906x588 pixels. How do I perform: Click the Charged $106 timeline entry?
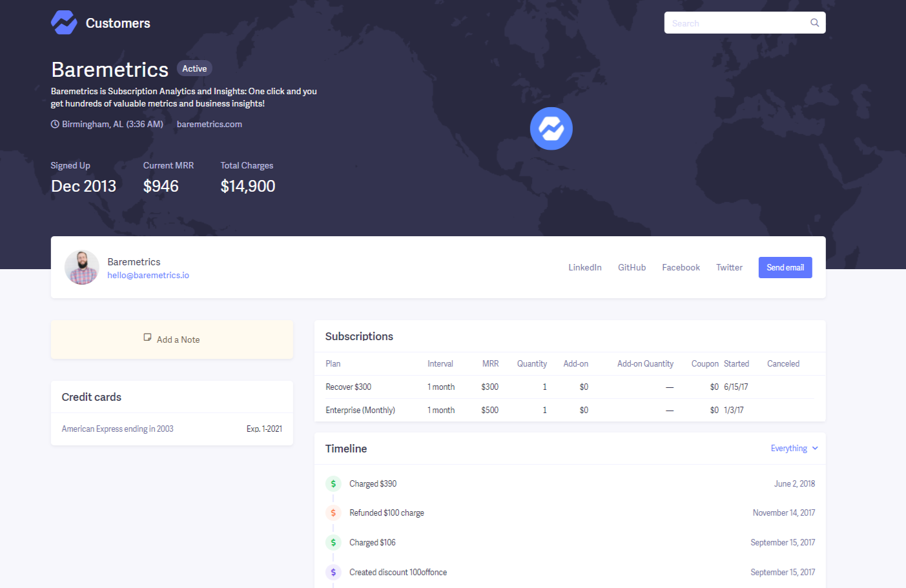pyautogui.click(x=372, y=542)
